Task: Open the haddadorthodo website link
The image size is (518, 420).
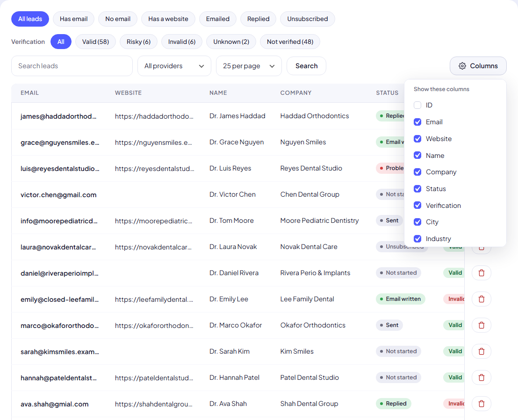Action: coord(154,116)
